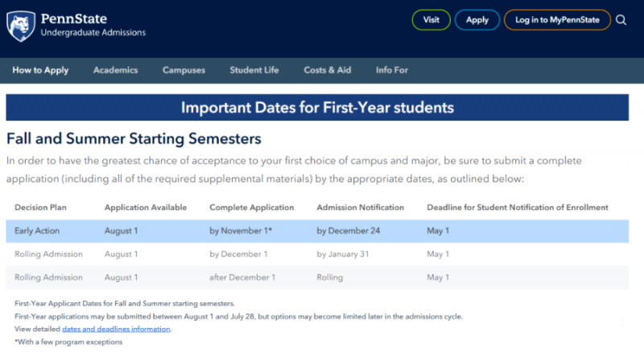Expand the Campuses navigation item
This screenshot has width=644, height=353.
pos(184,70)
